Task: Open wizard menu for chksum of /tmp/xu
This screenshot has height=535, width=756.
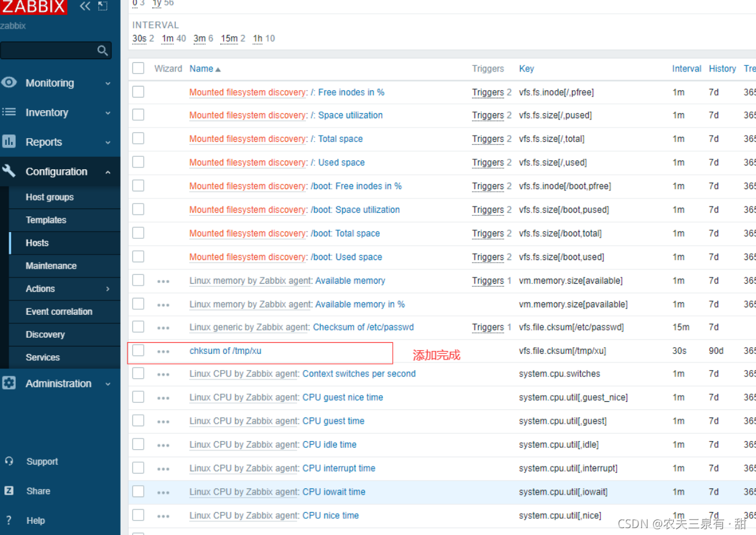Action: [164, 351]
